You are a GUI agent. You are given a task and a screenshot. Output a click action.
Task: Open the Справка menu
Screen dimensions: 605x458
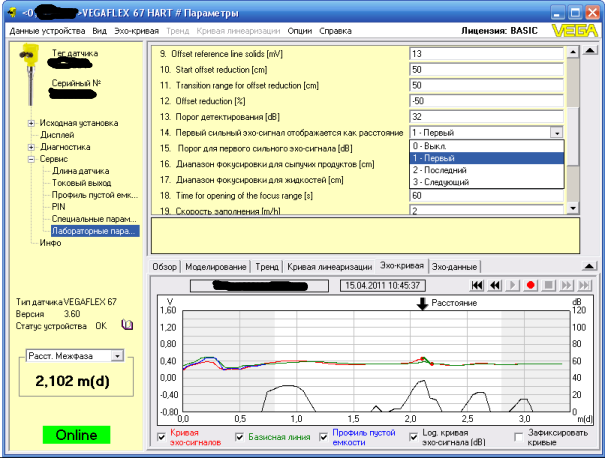335,31
